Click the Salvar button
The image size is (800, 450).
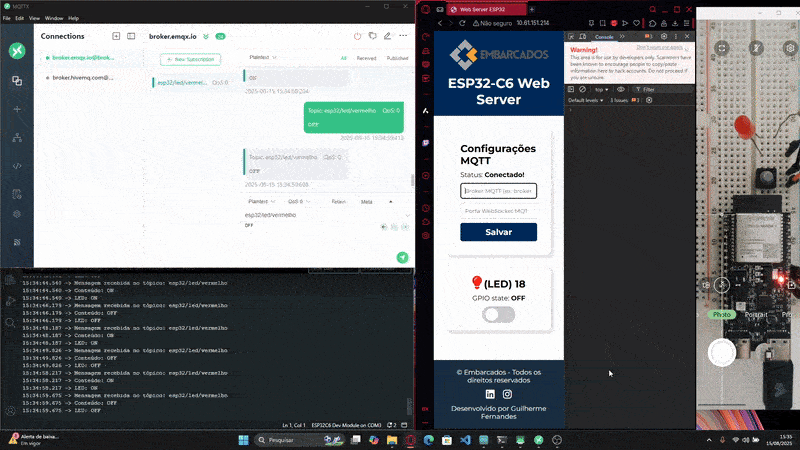coord(498,232)
